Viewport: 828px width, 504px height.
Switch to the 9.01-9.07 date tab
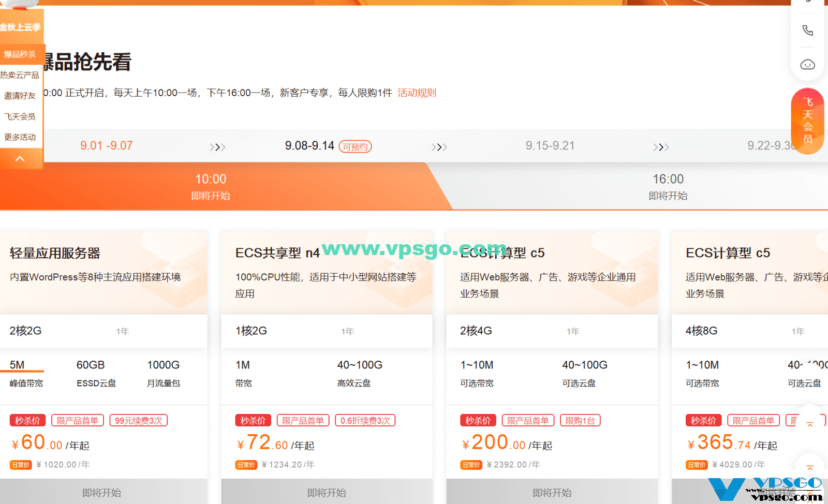107,146
